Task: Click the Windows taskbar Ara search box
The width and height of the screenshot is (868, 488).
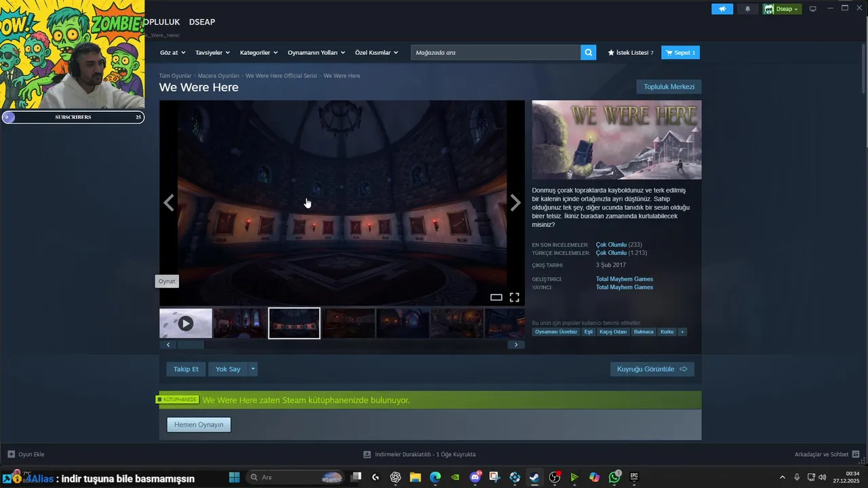Action: click(295, 477)
